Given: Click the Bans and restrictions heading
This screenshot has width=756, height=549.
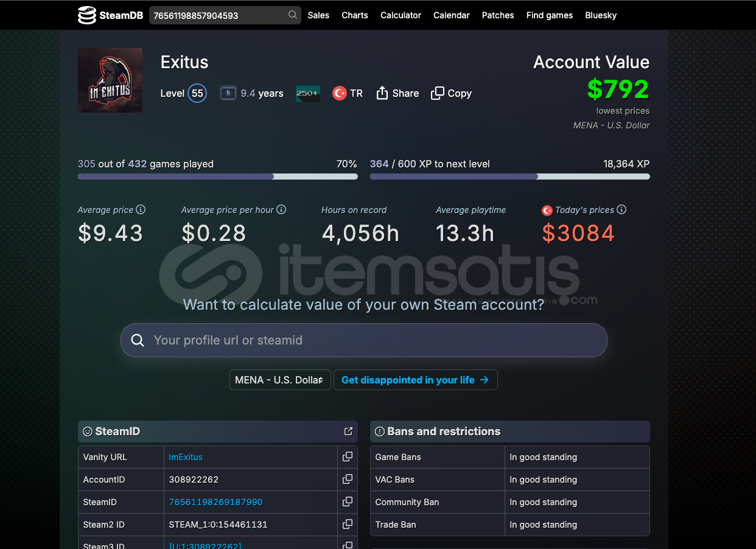Looking at the screenshot, I should [x=444, y=432].
